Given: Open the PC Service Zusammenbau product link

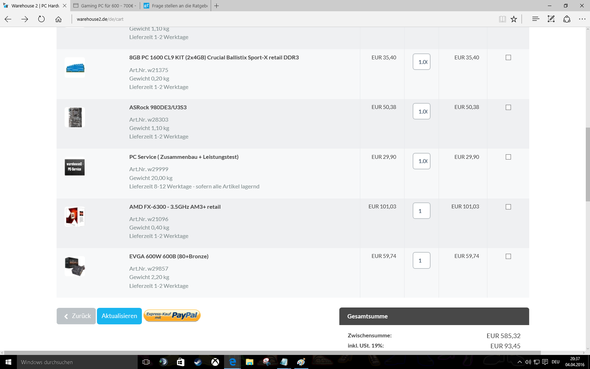Looking at the screenshot, I should (184, 157).
